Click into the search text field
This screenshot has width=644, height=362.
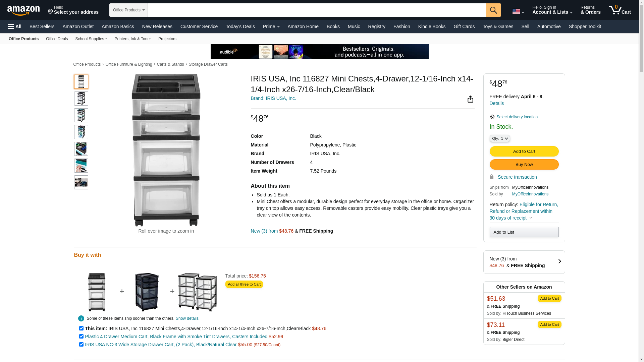(316, 10)
